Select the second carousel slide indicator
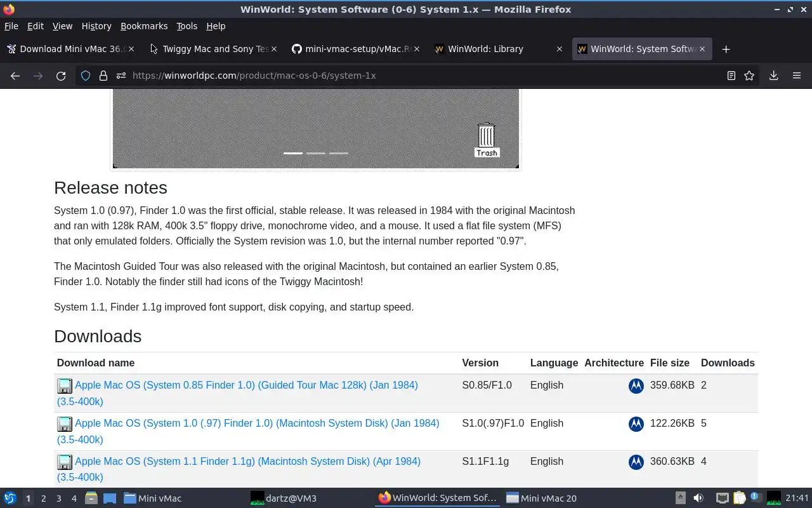The height and width of the screenshot is (508, 812). click(x=316, y=153)
